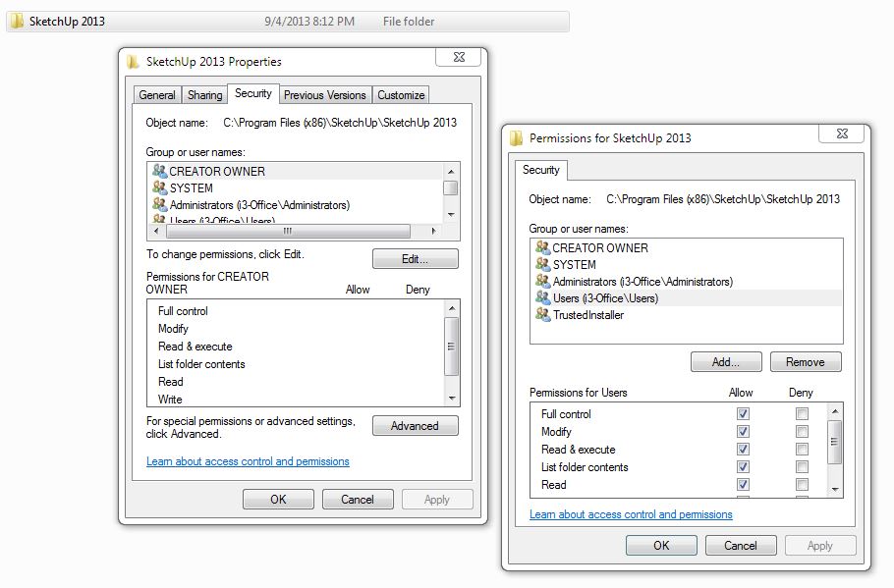894x588 pixels.
Task: Select Users group icon in Permissions dialog
Action: 542,298
